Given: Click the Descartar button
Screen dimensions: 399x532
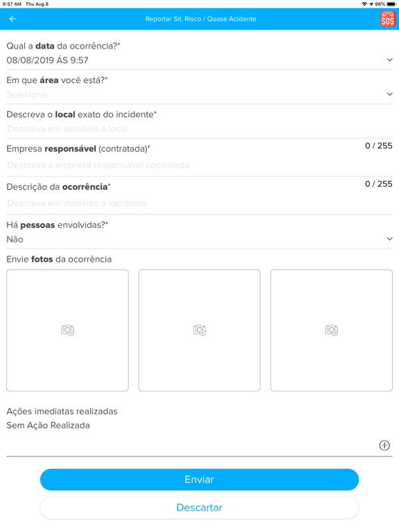Looking at the screenshot, I should click(x=199, y=508).
